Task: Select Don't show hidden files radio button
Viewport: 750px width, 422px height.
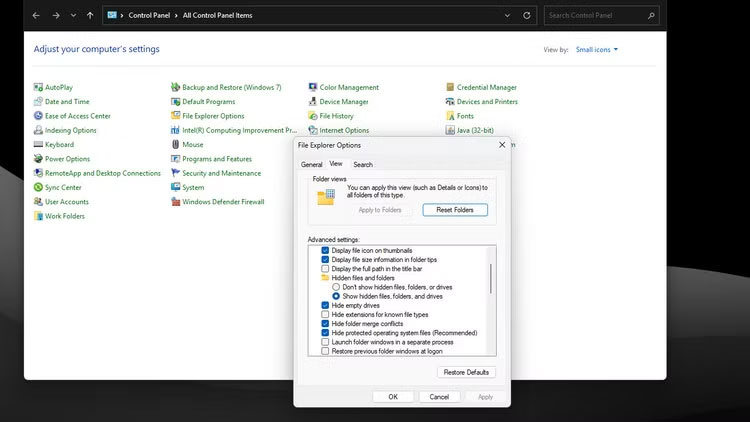Action: click(x=336, y=287)
